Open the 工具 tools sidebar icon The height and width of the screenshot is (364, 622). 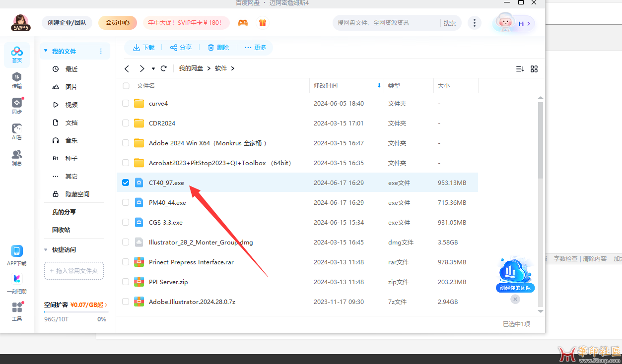pyautogui.click(x=17, y=311)
